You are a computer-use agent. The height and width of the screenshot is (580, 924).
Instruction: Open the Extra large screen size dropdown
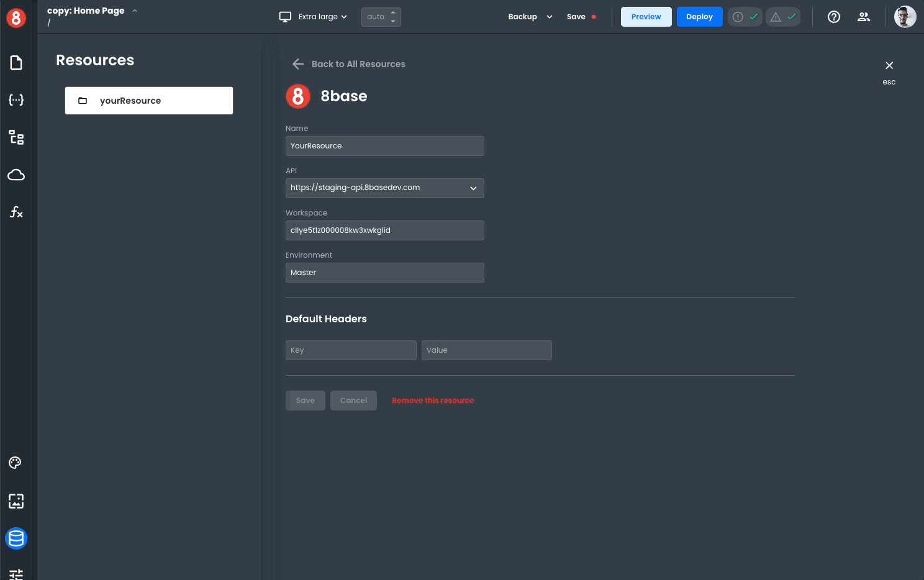click(314, 17)
